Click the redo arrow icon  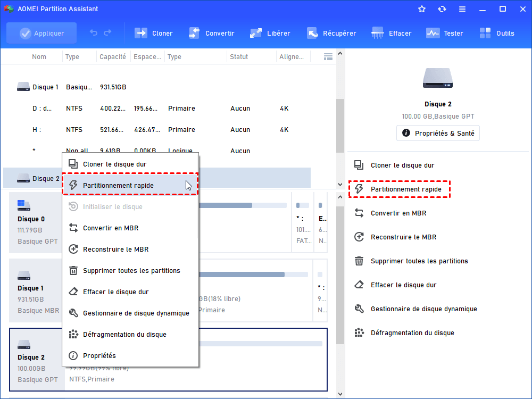pos(107,33)
